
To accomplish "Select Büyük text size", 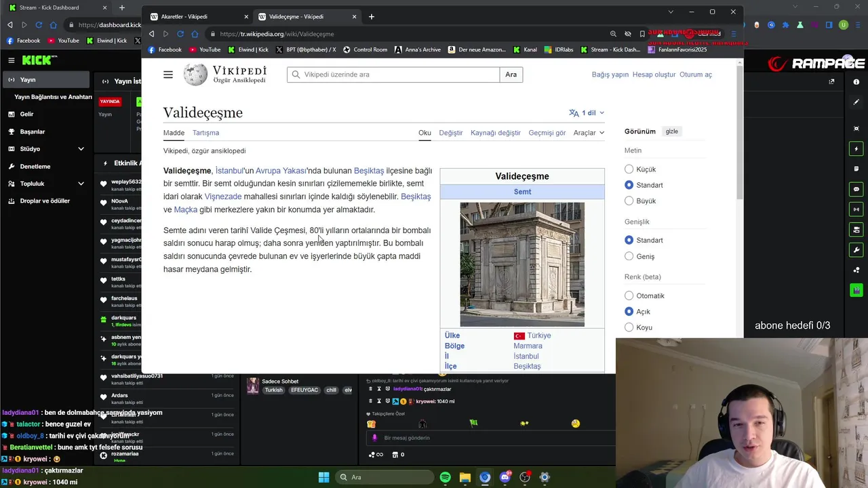I will point(629,201).
